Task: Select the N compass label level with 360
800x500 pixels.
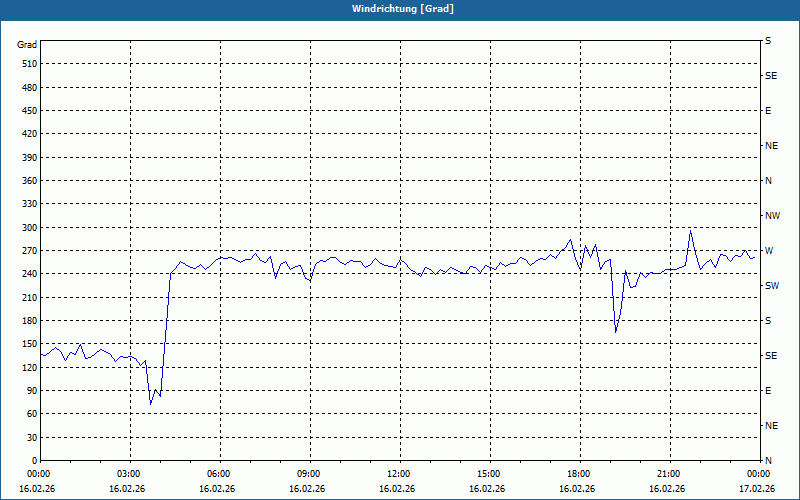Action: coord(768,181)
